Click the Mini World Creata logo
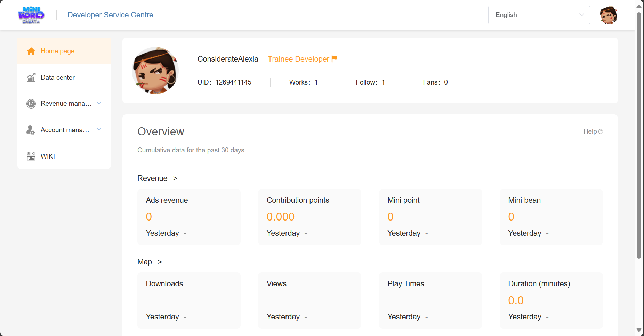 point(31,15)
